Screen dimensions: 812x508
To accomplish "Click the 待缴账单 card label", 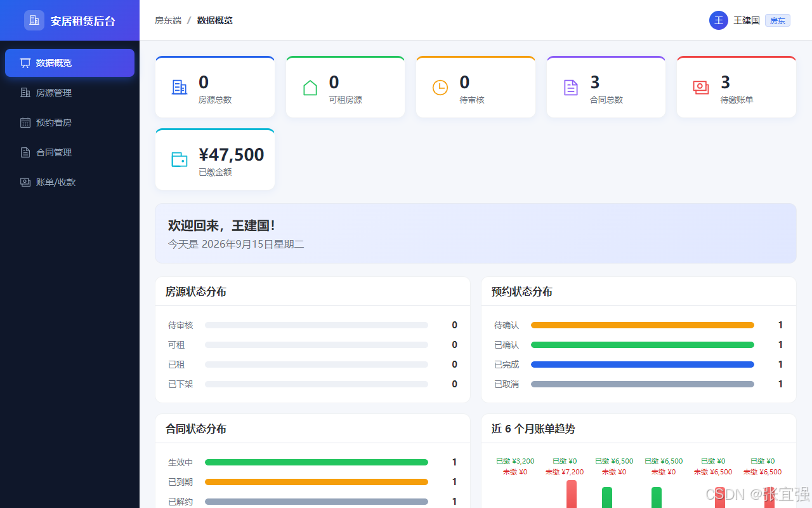I will pos(737,100).
